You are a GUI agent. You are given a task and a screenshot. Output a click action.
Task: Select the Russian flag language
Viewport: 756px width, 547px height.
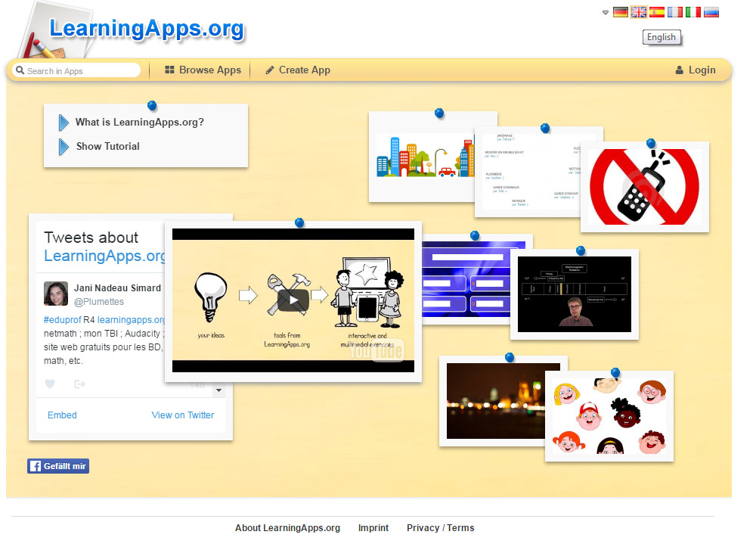[x=711, y=12]
